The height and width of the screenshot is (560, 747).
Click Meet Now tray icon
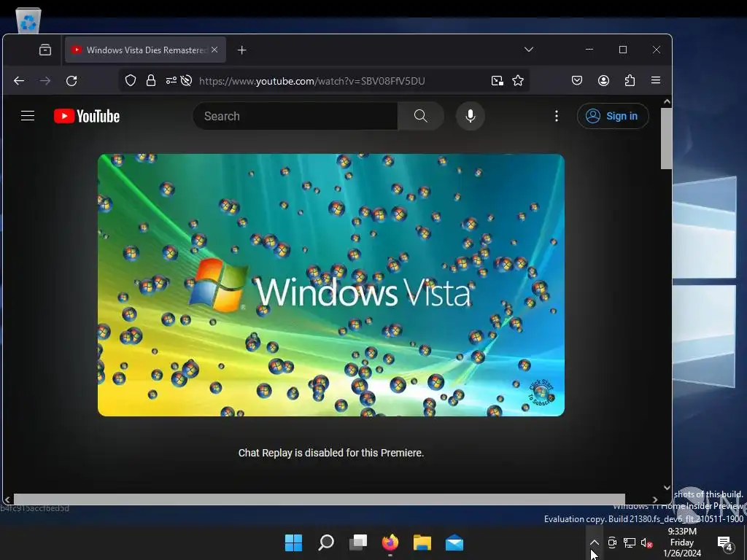(x=612, y=542)
